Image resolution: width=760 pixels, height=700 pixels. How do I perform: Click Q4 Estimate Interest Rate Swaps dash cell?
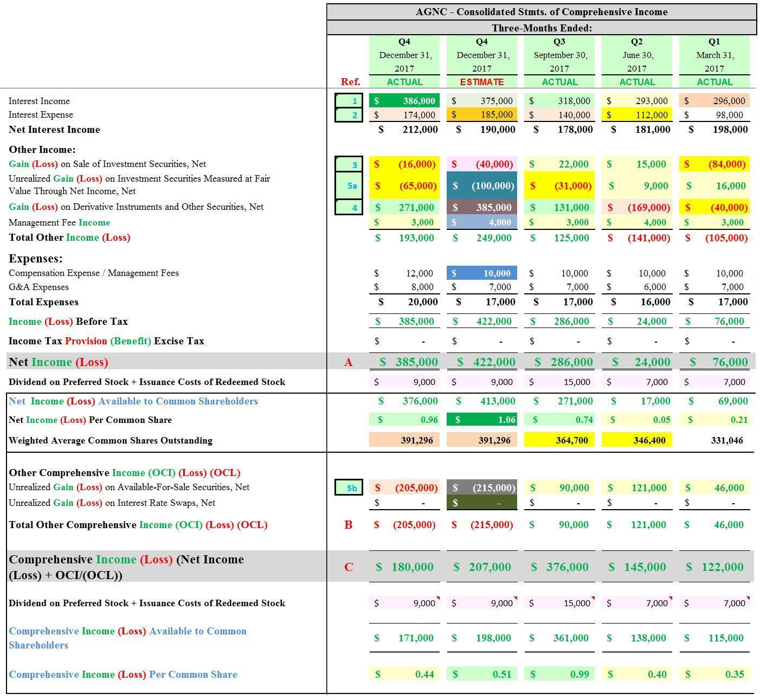click(482, 503)
